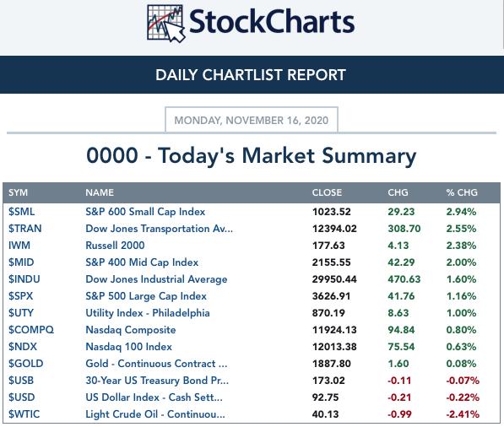
Task: Open US Dollar Index link
Action: click(154, 397)
